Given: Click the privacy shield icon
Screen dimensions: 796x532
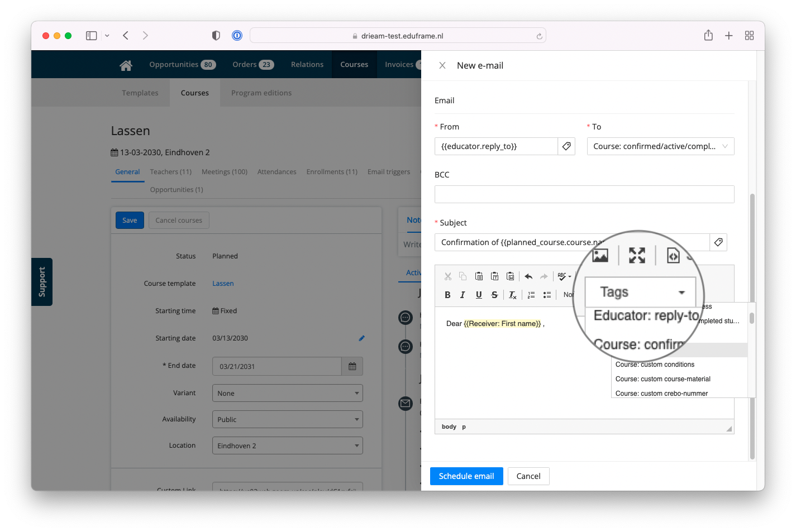Looking at the screenshot, I should coord(216,36).
